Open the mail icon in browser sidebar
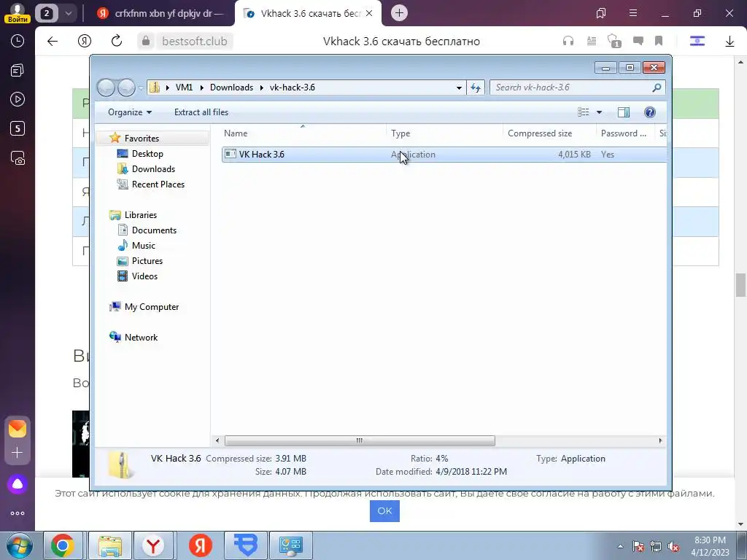This screenshot has width=747, height=560. tap(18, 429)
